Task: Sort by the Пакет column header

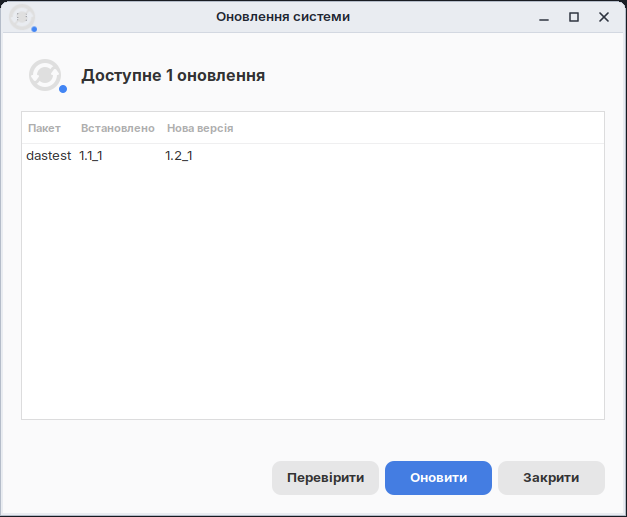Action: (44, 128)
